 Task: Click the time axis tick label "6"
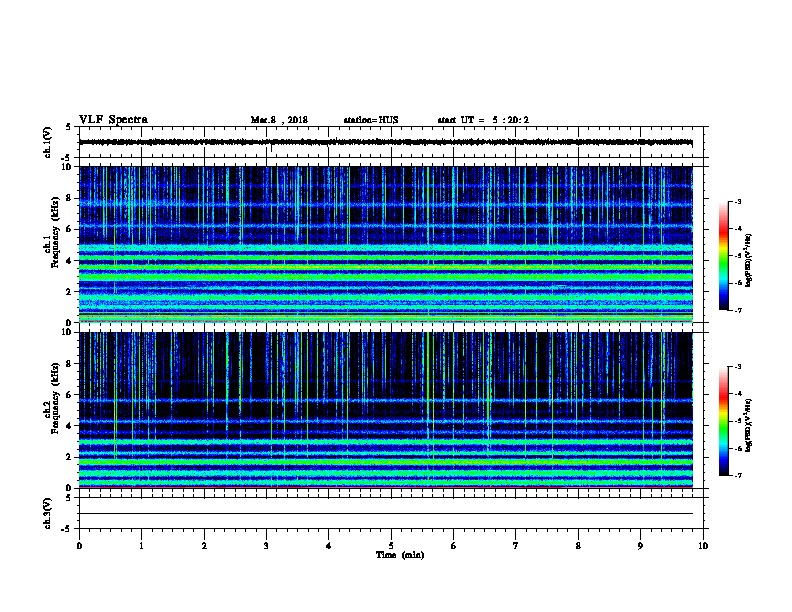[x=454, y=546]
